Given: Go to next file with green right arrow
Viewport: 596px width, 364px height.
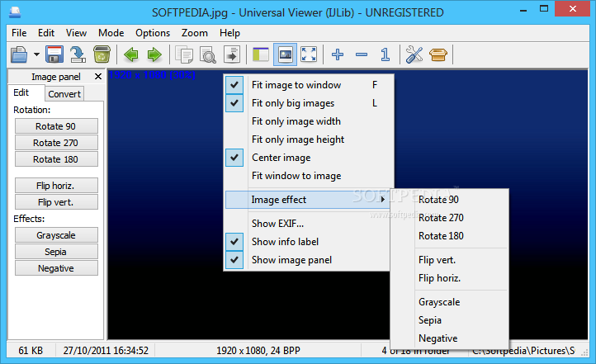Looking at the screenshot, I should pyautogui.click(x=154, y=54).
